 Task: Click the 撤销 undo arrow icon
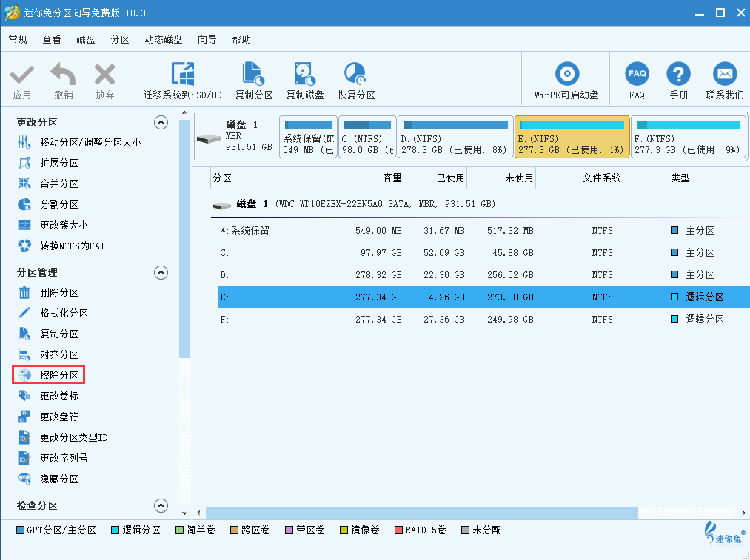pyautogui.click(x=63, y=74)
